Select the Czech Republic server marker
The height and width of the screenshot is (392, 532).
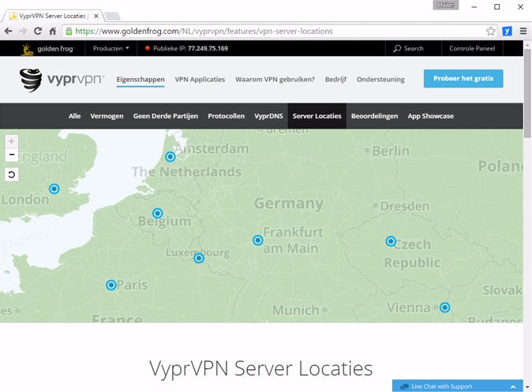[391, 241]
